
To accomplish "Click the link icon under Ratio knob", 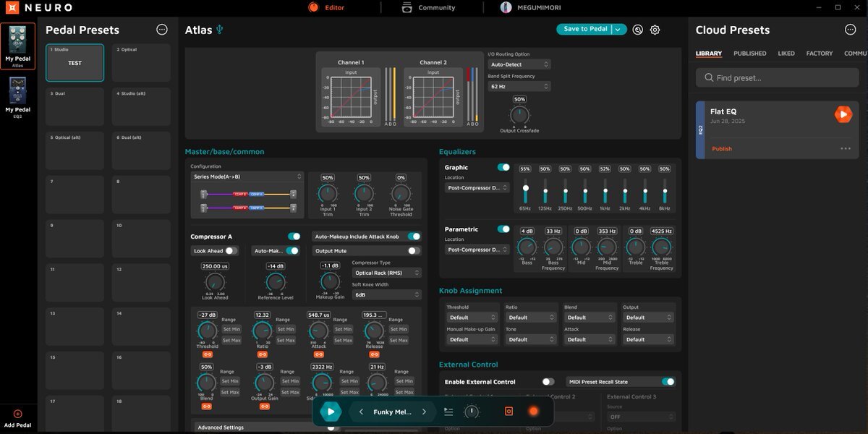I will click(x=263, y=354).
